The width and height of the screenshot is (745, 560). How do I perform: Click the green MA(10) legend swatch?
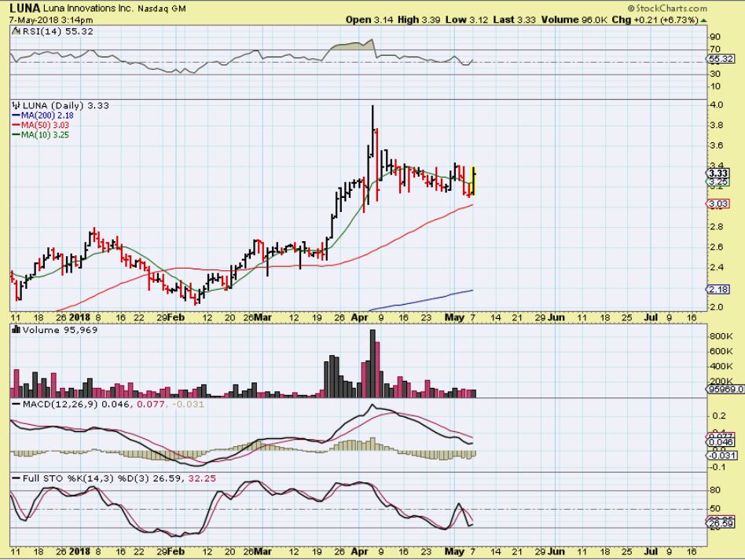(x=17, y=134)
